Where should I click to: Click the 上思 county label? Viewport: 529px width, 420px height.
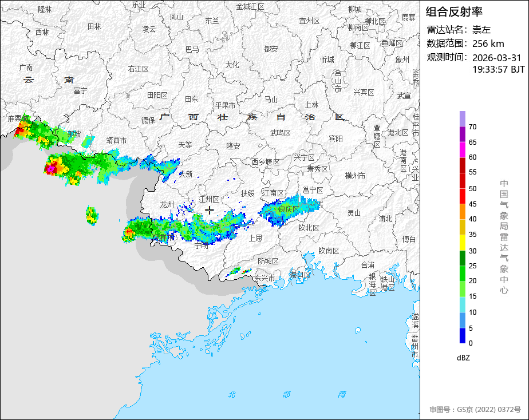coord(255,238)
